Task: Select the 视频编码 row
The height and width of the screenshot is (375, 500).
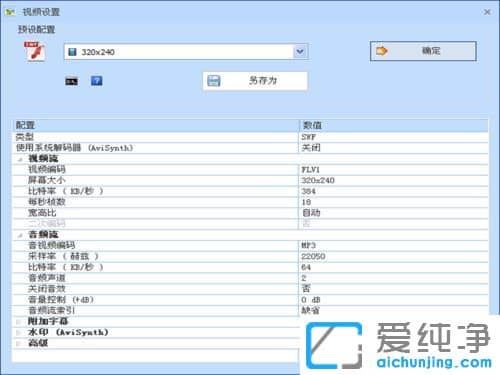Action: coord(251,169)
